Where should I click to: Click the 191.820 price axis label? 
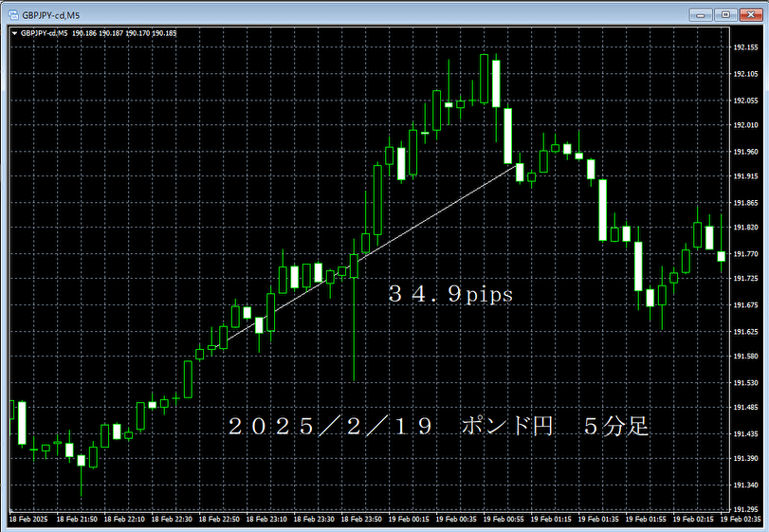(x=745, y=228)
